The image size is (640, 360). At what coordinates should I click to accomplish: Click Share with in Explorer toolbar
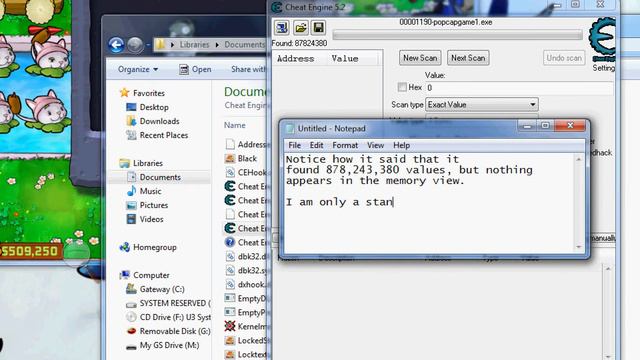point(248,69)
